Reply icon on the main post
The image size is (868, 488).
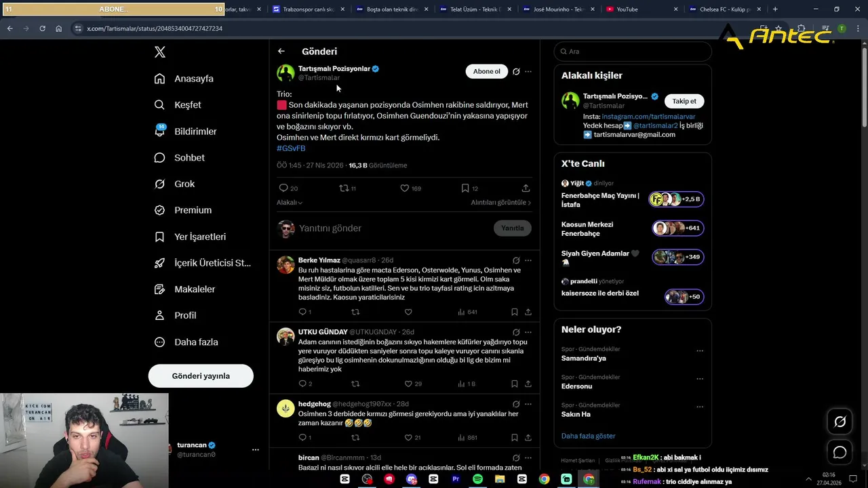[283, 188]
